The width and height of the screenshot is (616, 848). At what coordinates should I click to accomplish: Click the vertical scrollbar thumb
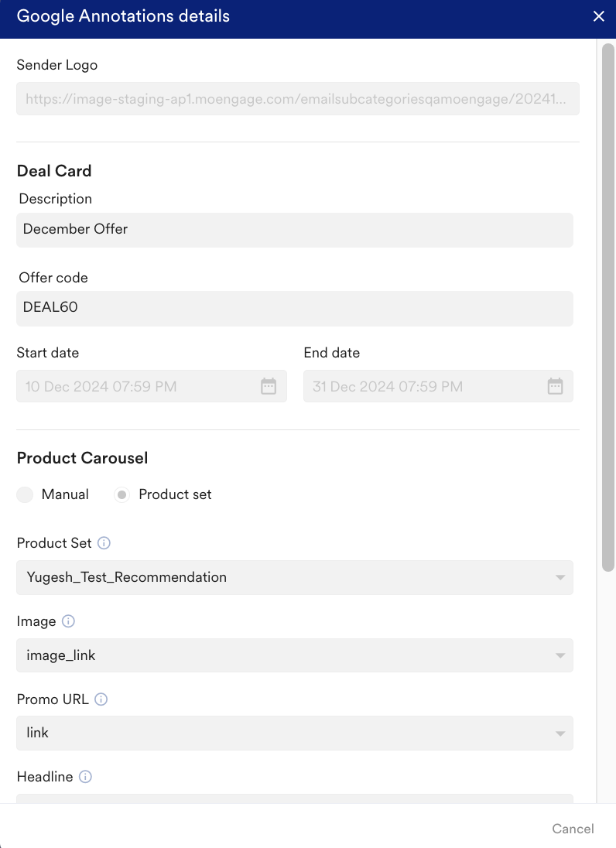click(x=608, y=309)
